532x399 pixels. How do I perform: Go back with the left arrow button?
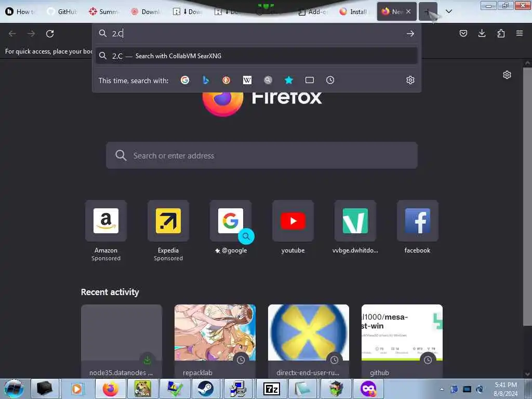tap(12, 34)
